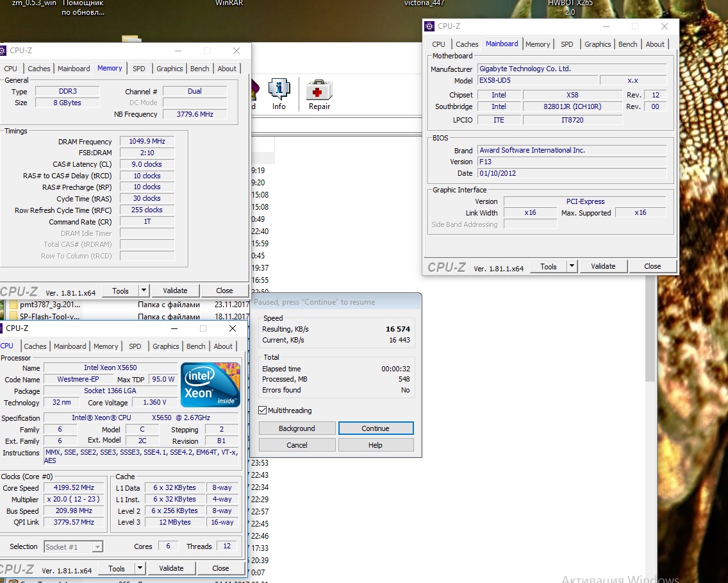Image resolution: width=728 pixels, height=583 pixels.
Task: Click the Gigabyte Technology manufacturer field
Action: [572, 69]
